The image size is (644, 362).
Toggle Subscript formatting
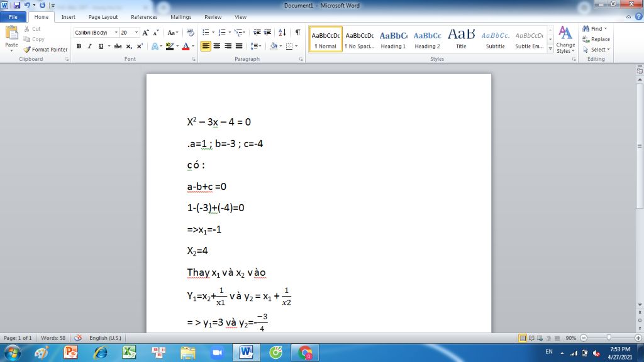(129, 47)
